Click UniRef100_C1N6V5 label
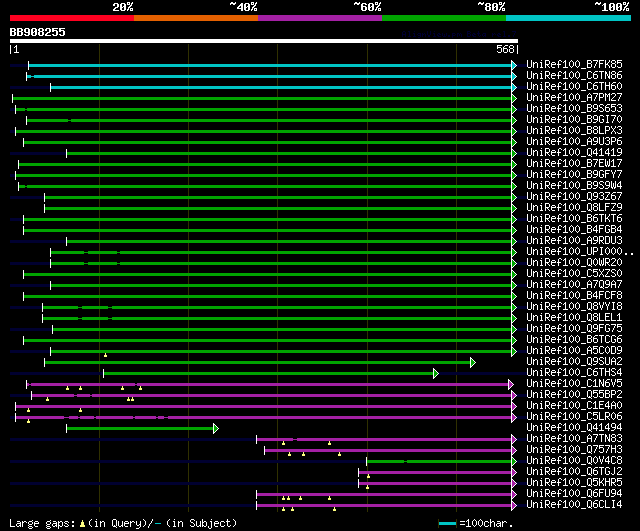640x531 pixels. coord(574,384)
